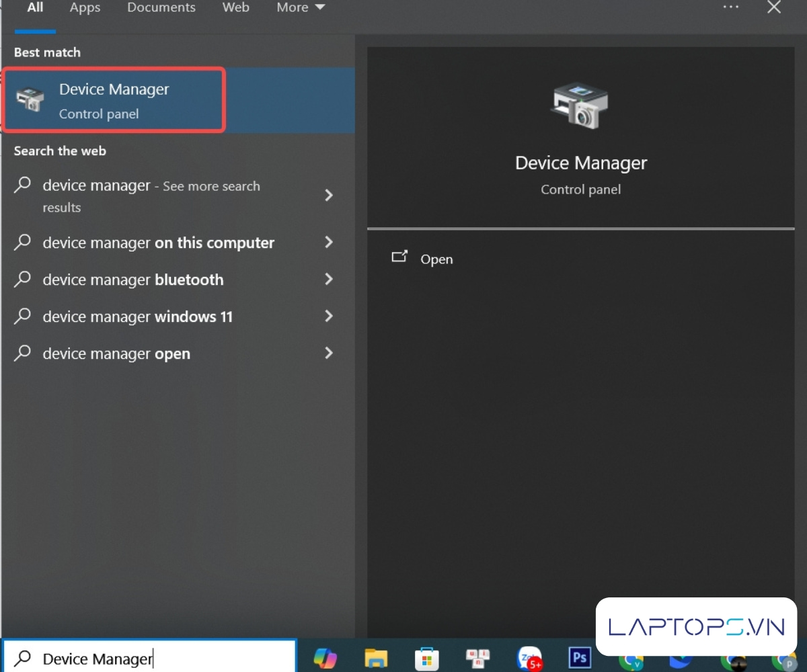Viewport: 807px width, 672px height.
Task: Click the 'Device Manager' title in preview pane
Action: [x=581, y=163]
